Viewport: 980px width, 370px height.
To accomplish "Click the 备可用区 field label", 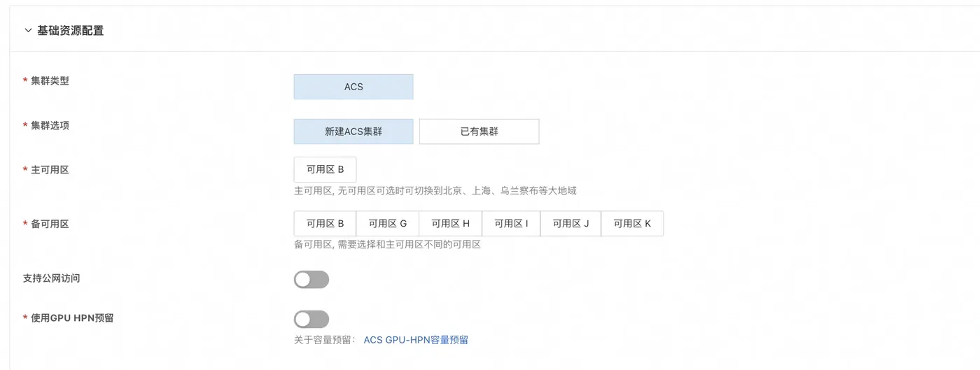I will click(50, 225).
